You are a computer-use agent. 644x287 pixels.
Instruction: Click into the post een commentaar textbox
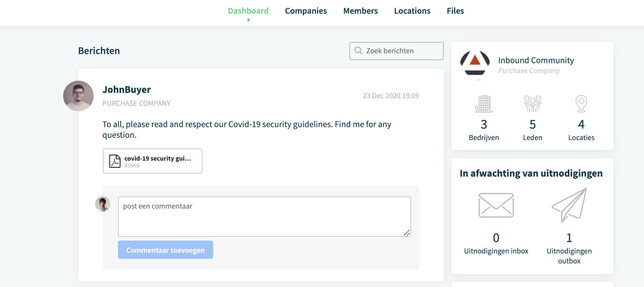[265, 217]
